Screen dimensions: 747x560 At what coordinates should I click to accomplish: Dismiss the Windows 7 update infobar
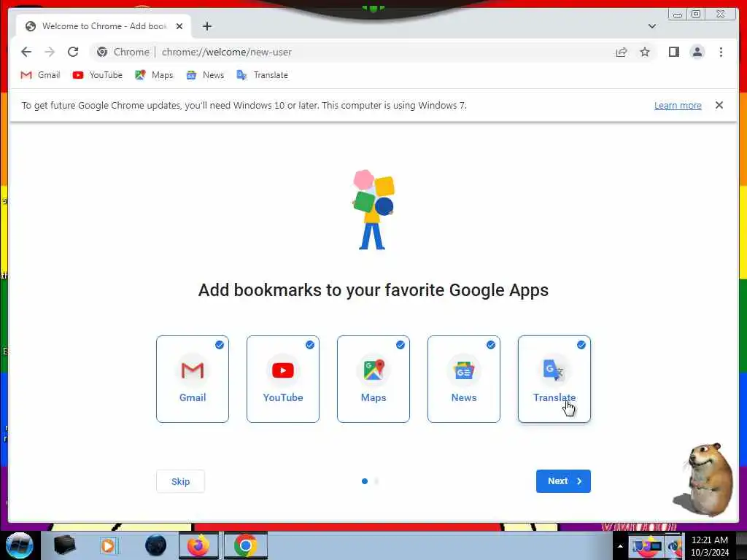coord(719,105)
